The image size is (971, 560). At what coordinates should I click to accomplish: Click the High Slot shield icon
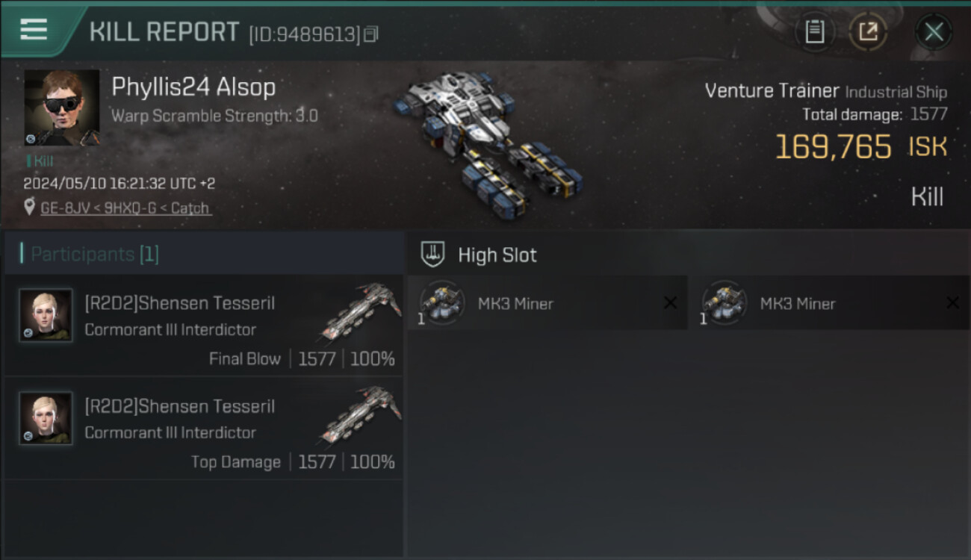[432, 255]
